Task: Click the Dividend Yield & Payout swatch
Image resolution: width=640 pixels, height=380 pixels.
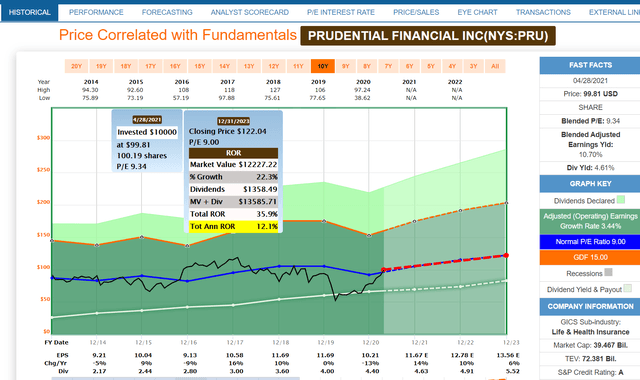Action: coord(628,288)
